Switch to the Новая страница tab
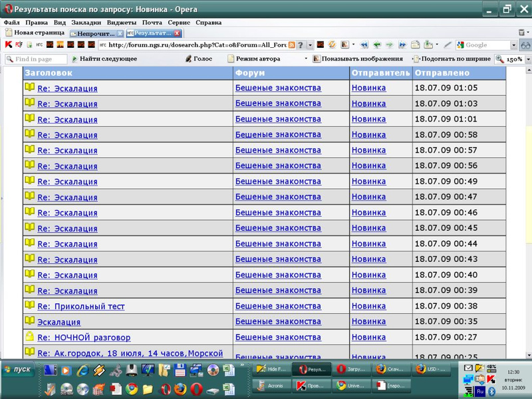 pyautogui.click(x=35, y=33)
